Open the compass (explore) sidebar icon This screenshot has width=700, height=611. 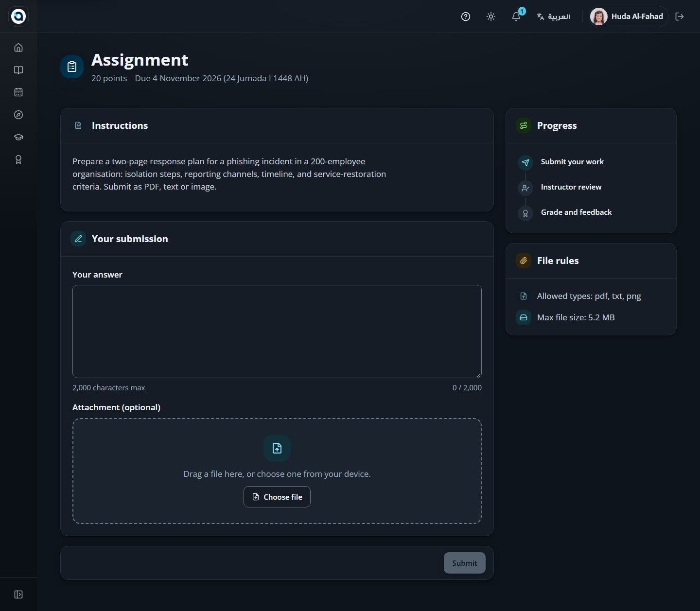(18, 115)
